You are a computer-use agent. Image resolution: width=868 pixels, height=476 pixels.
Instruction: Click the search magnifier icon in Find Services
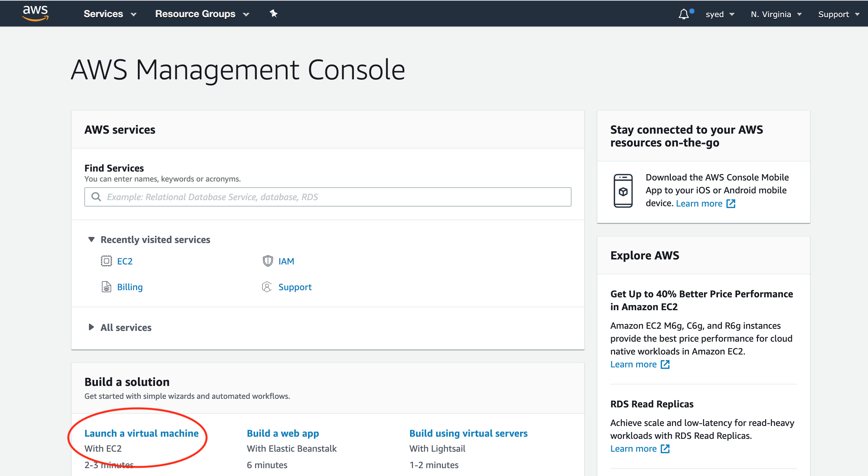[x=96, y=197]
